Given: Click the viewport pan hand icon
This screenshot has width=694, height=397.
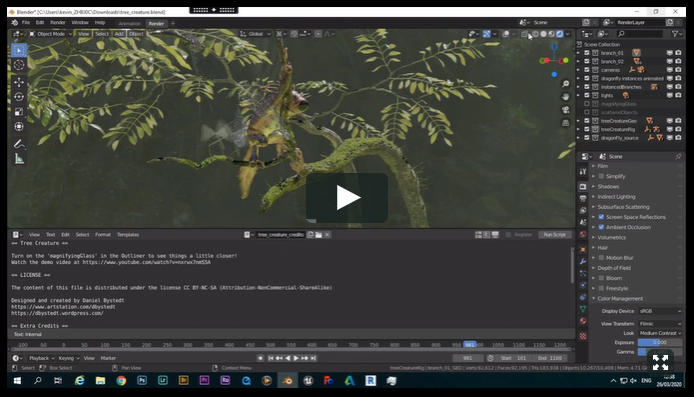Looking at the screenshot, I should 565,96.
